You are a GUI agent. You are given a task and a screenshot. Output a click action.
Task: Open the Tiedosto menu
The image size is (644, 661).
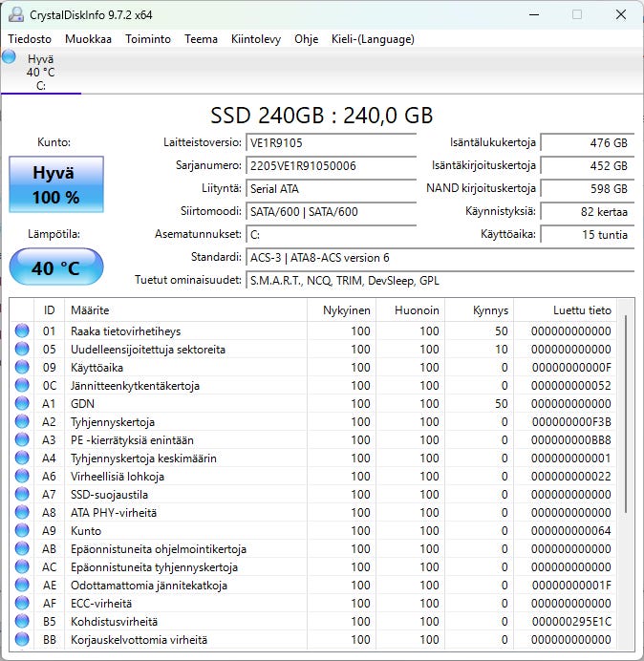tap(30, 39)
